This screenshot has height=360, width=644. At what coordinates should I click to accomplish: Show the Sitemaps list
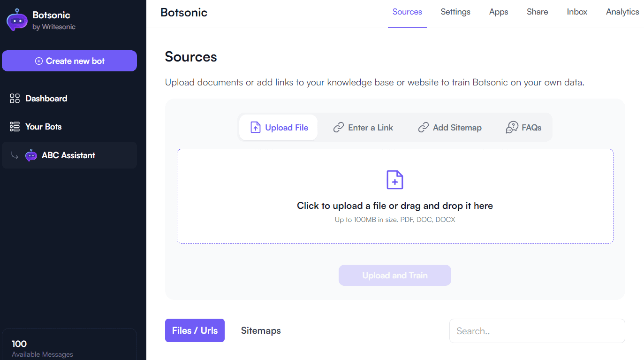(261, 330)
